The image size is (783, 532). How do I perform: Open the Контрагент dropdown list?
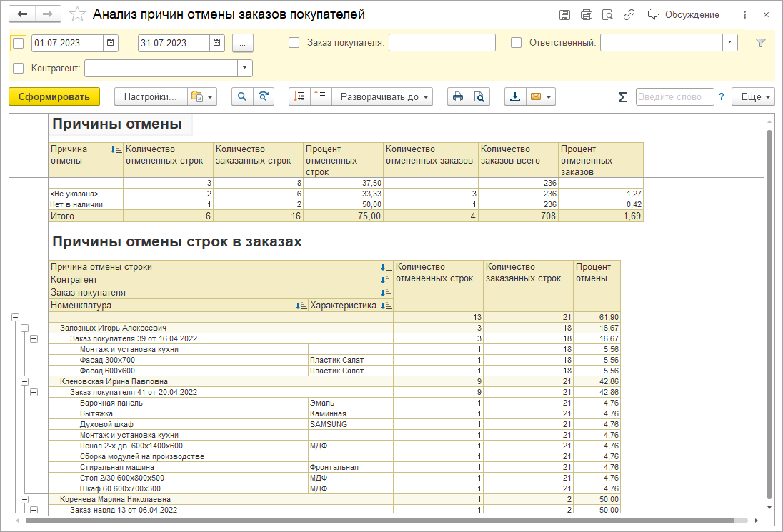pyautogui.click(x=245, y=69)
